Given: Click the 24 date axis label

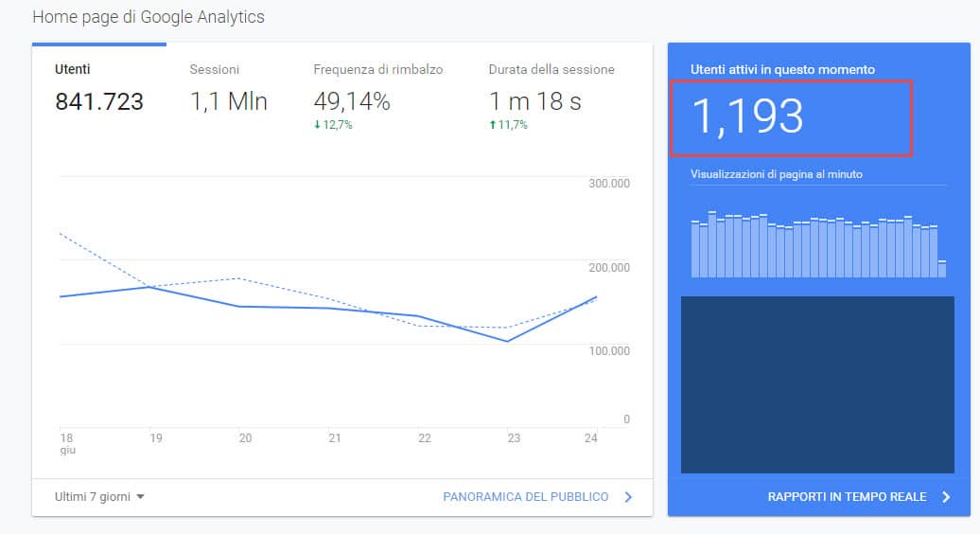Looking at the screenshot, I should (590, 438).
